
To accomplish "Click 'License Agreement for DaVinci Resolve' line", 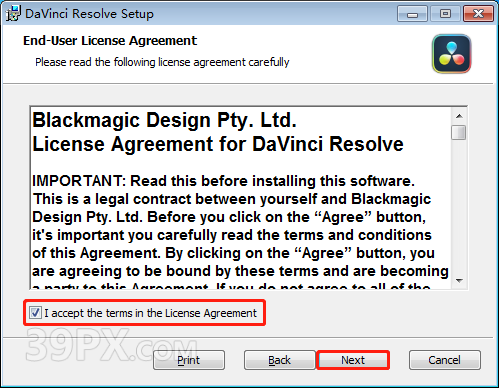I will click(218, 144).
